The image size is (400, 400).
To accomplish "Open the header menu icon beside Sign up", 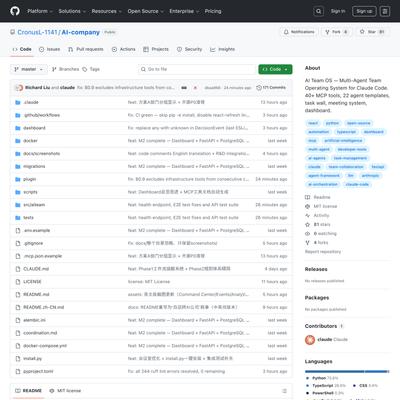I will tap(385, 11).
